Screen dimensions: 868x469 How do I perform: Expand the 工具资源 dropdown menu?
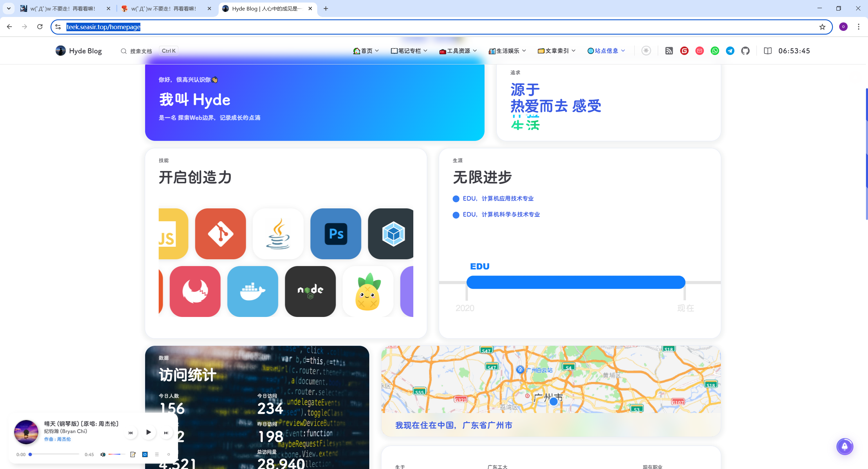click(458, 51)
